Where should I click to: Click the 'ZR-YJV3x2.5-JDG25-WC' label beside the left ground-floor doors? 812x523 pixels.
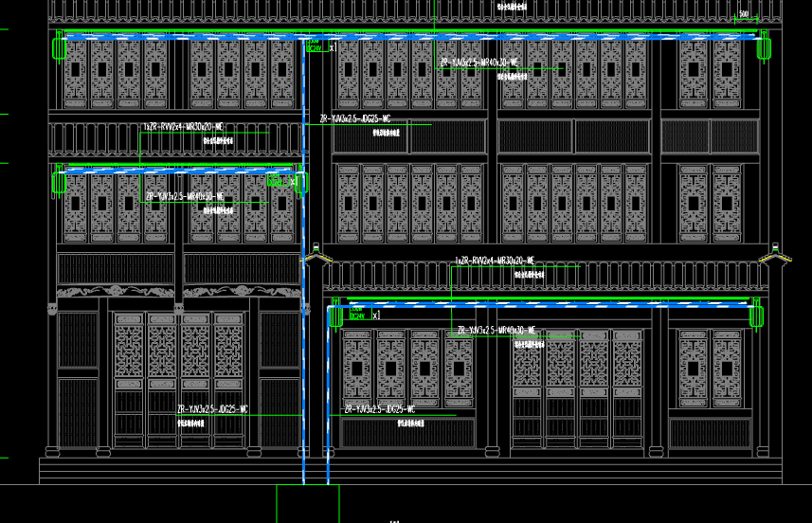212,409
